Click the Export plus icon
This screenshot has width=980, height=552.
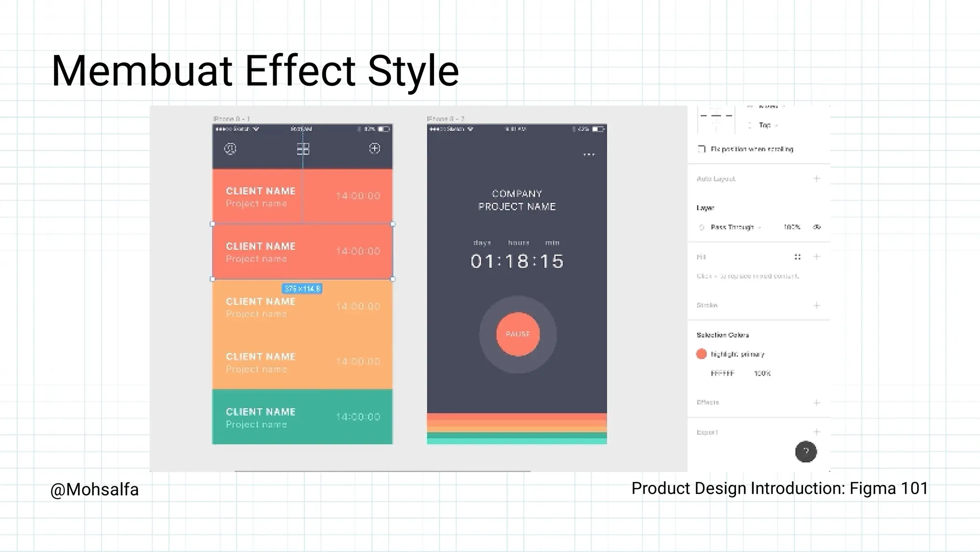[816, 432]
